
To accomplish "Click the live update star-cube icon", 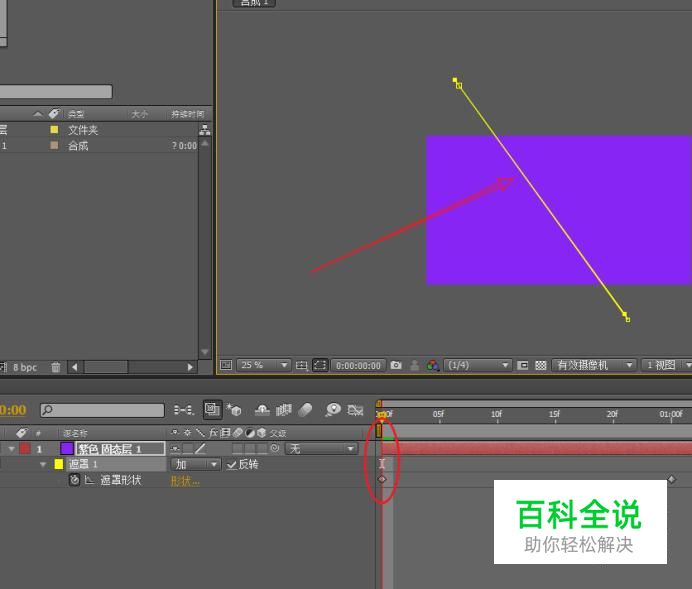I will (x=234, y=410).
